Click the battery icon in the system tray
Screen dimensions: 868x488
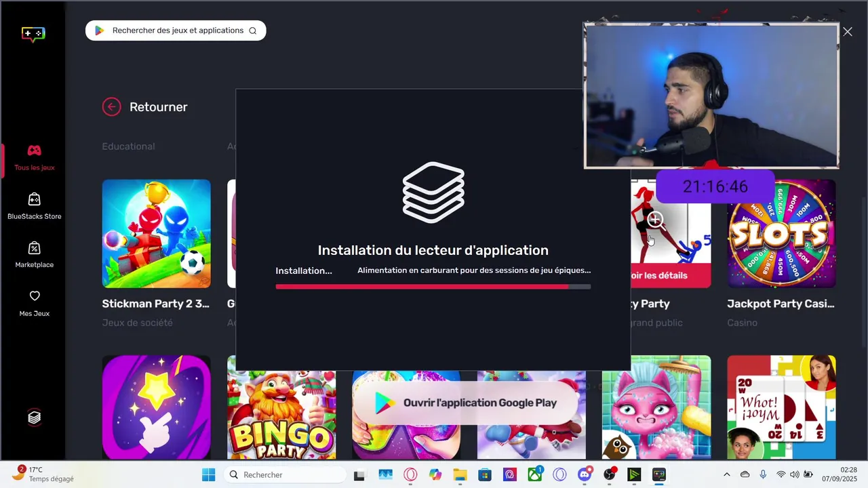(808, 474)
